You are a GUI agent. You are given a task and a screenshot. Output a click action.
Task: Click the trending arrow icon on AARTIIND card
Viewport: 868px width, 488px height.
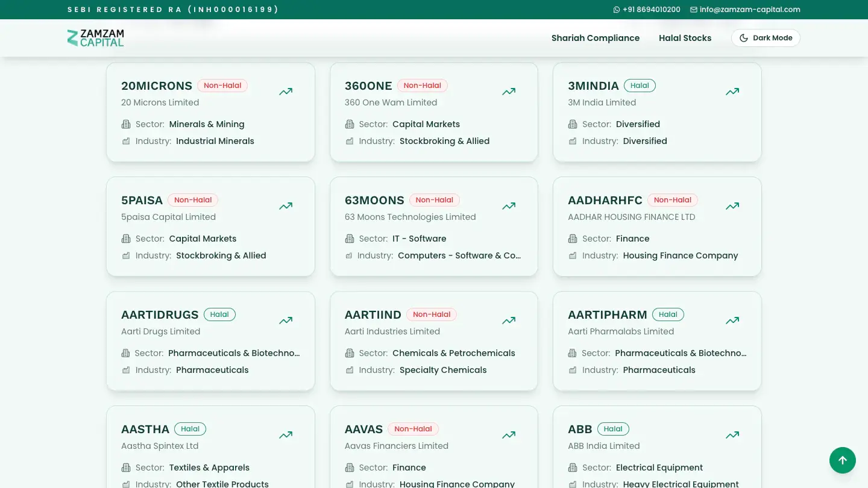pos(509,321)
